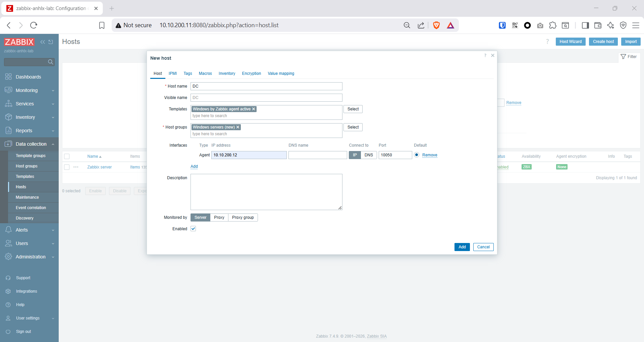Select the Default interface radio button
The width and height of the screenshot is (644, 342).
click(417, 155)
